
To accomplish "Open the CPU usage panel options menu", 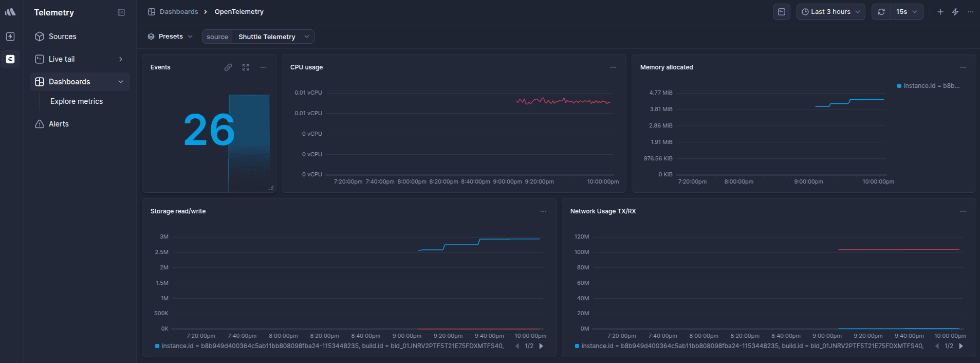I will (x=613, y=67).
